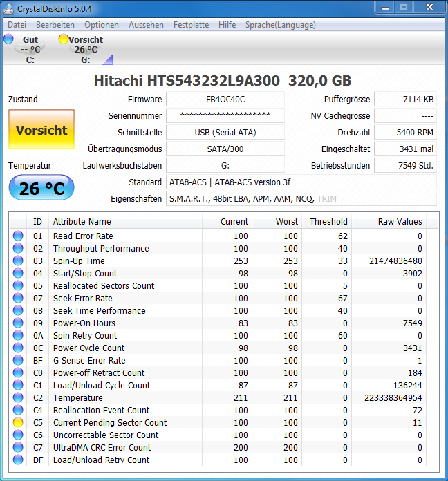The width and height of the screenshot is (448, 481).
Task: Click the Firmware field FB4OC40C
Action: coord(225,99)
